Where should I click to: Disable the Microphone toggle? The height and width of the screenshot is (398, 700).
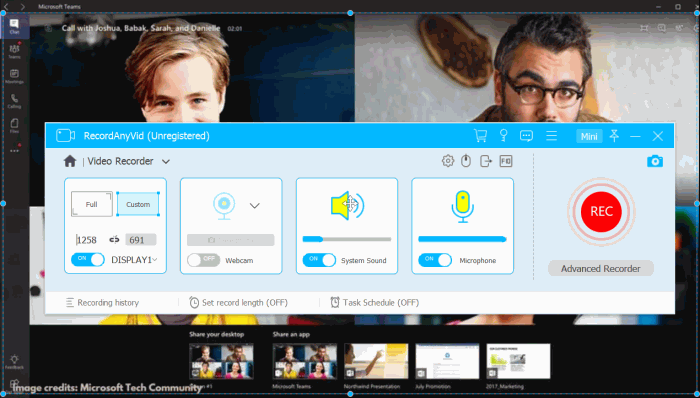click(x=435, y=260)
